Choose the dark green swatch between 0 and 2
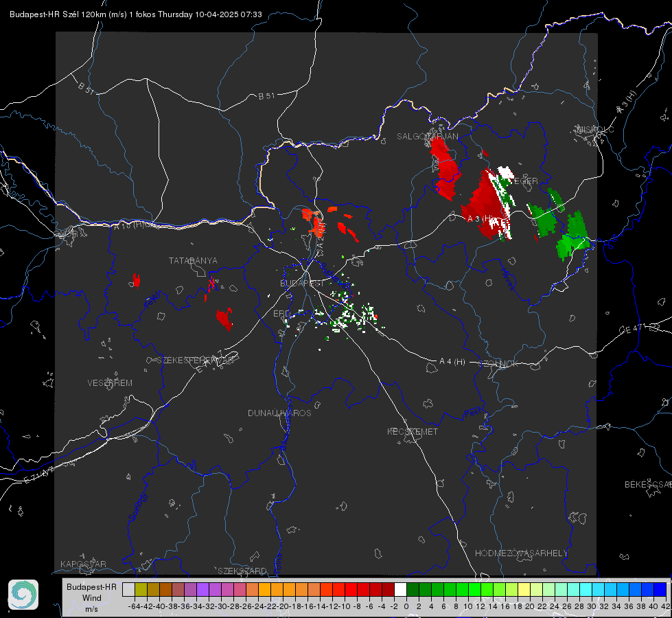Image resolution: width=672 pixels, height=618 pixels. click(413, 589)
